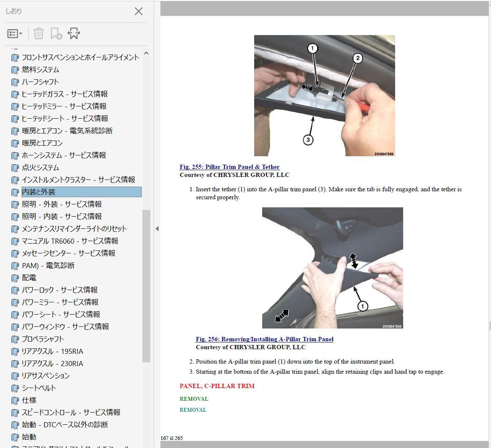Select the プロペラシャフト bookmark
The height and width of the screenshot is (448, 491).
point(43,339)
